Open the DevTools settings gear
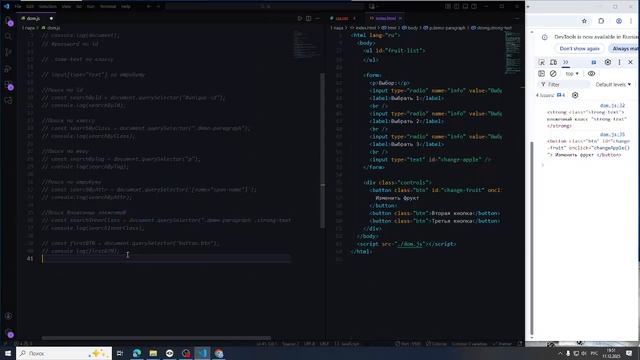 pyautogui.click(x=608, y=62)
